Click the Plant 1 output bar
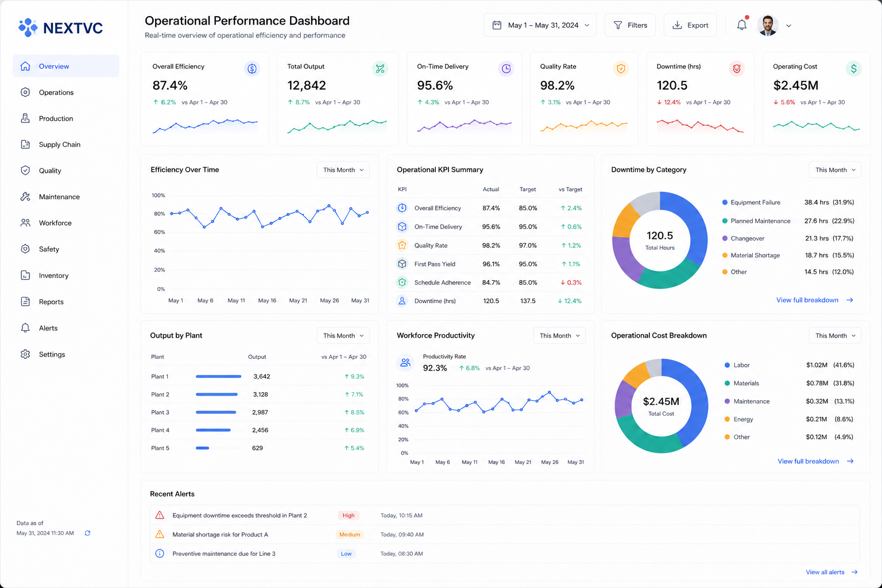 (218, 377)
